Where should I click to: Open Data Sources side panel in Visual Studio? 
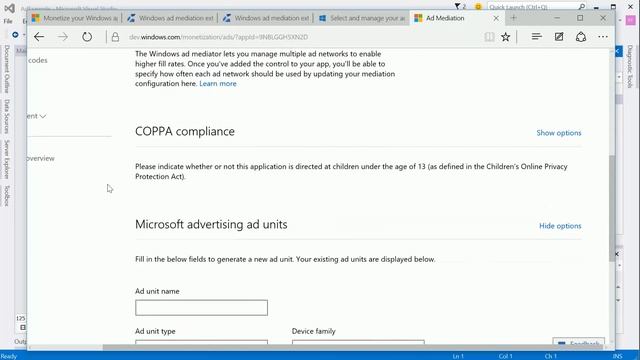point(7,116)
